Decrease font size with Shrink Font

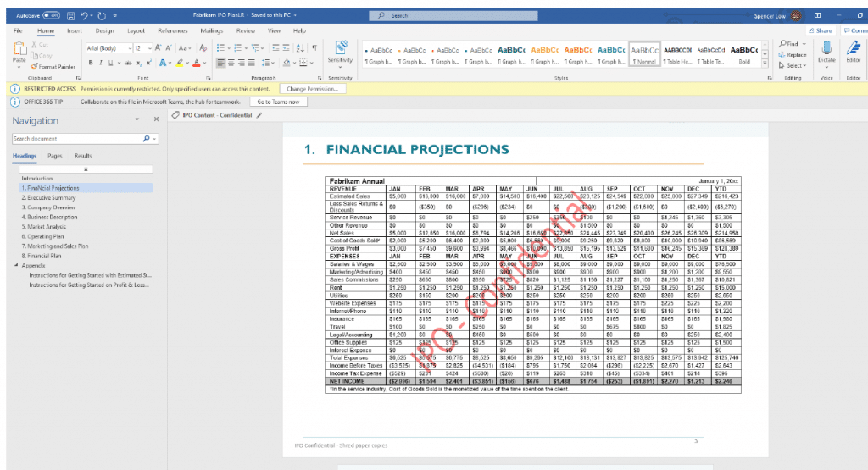pos(169,48)
